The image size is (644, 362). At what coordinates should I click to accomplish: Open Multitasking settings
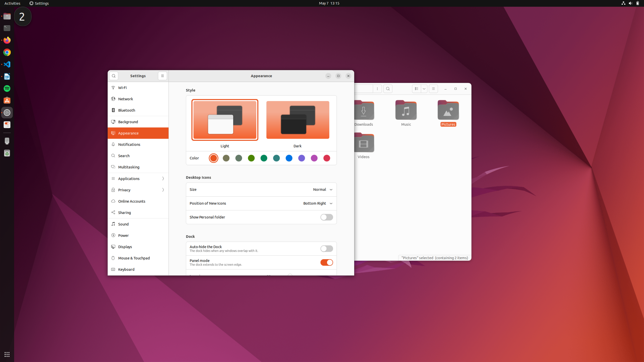click(138, 167)
